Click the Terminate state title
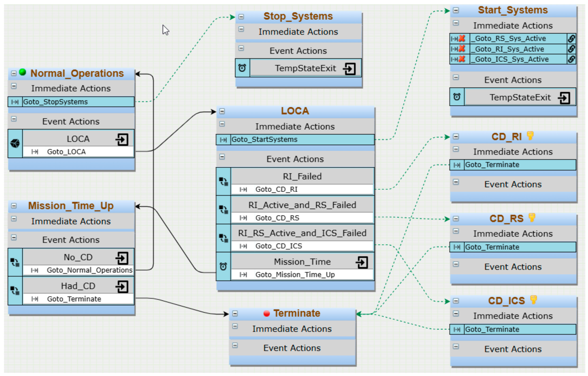The width and height of the screenshot is (588, 376). point(297,313)
